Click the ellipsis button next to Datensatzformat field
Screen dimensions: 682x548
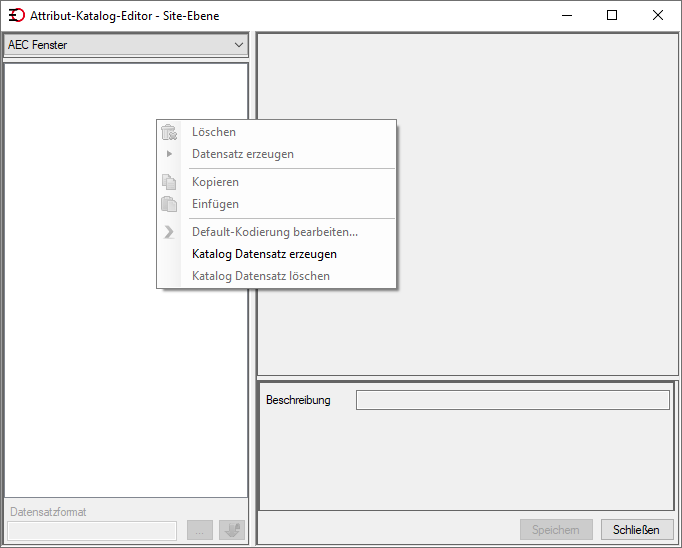pos(200,530)
